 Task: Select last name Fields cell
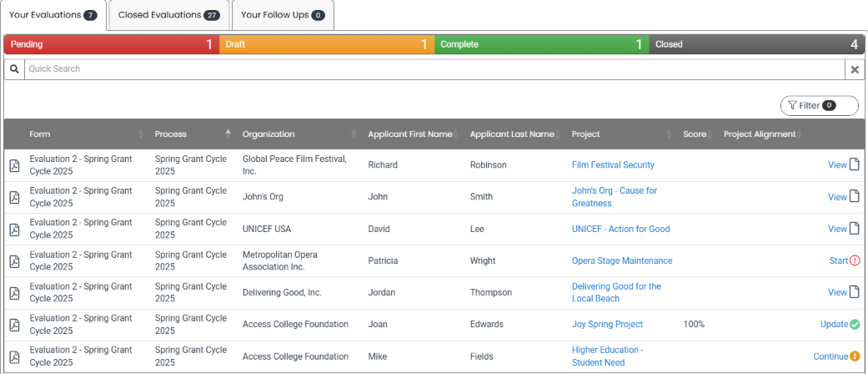coord(481,356)
